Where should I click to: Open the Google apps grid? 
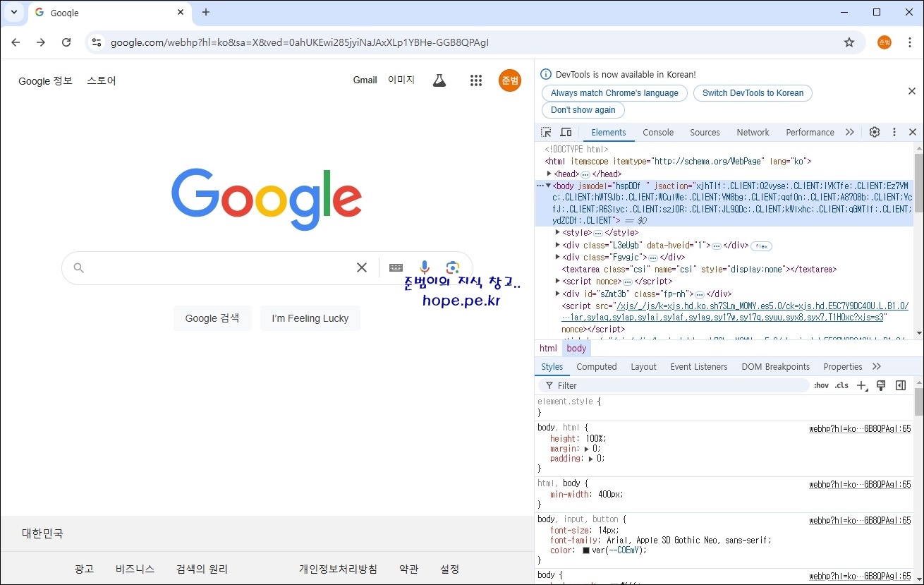476,80
